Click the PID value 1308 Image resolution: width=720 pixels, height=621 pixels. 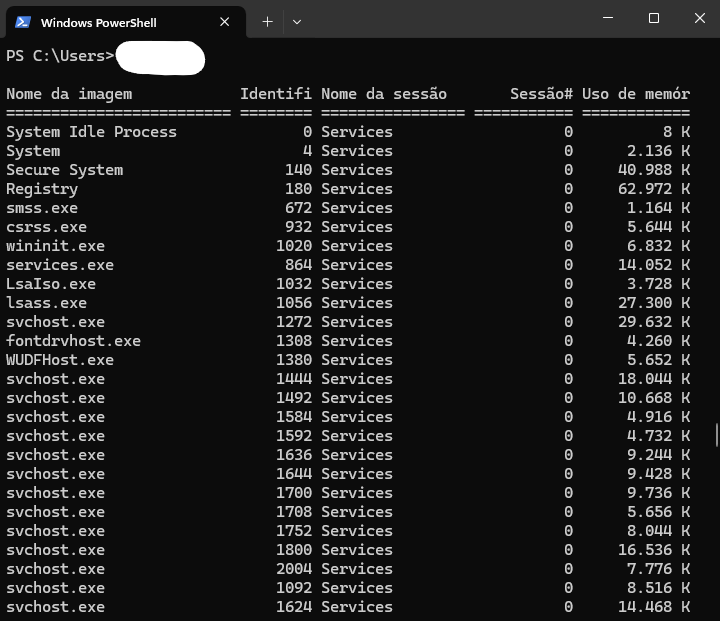294,341
